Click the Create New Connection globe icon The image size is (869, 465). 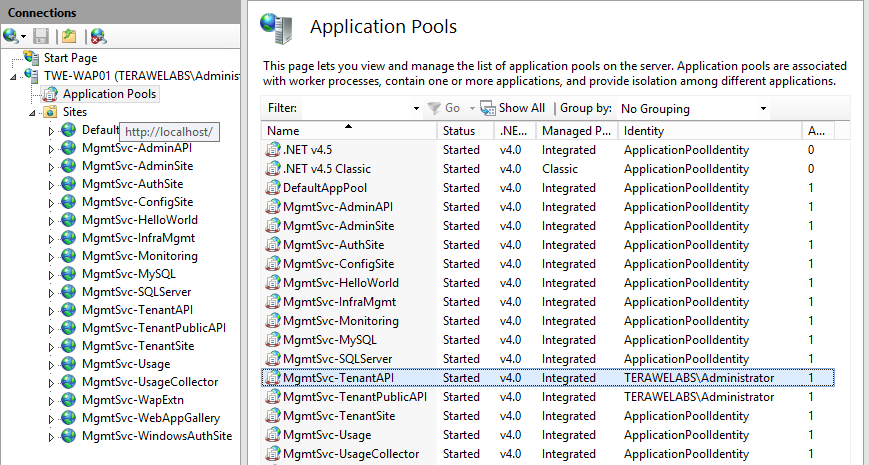11,36
